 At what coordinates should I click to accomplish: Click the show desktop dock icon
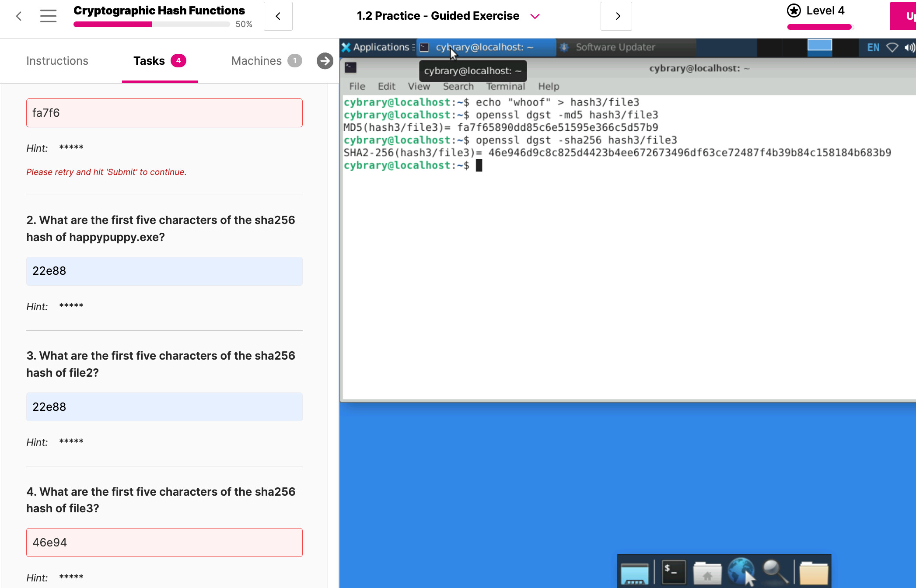click(634, 573)
